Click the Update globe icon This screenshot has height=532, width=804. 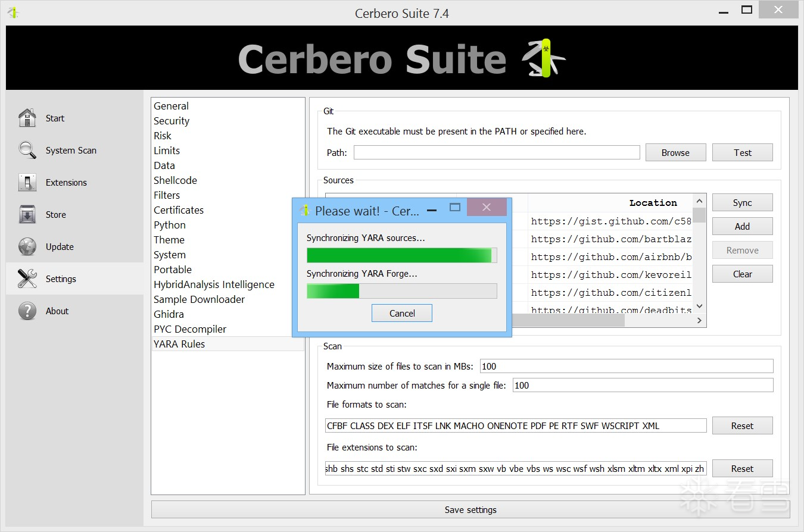click(x=27, y=246)
